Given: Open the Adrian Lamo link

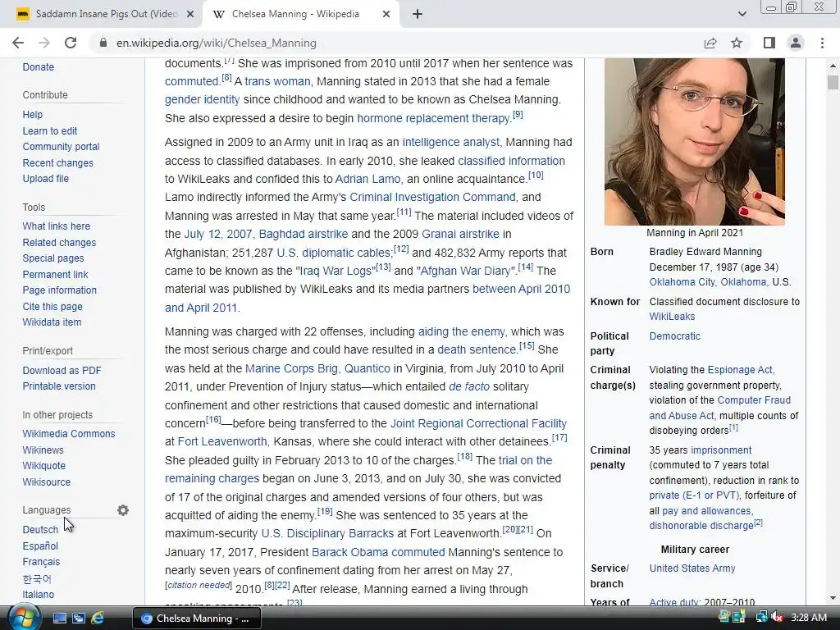Looking at the screenshot, I should (367, 179).
